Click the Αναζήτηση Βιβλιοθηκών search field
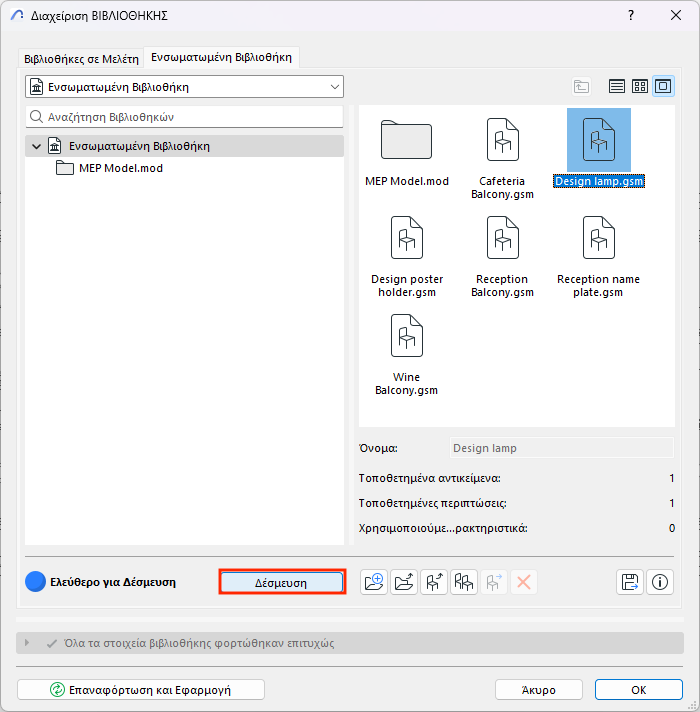700x712 pixels. 184,117
